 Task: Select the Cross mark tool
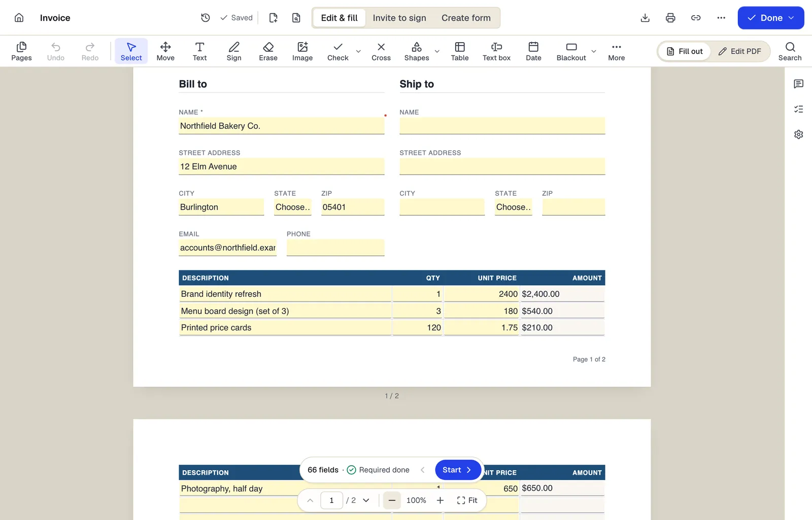click(x=381, y=51)
